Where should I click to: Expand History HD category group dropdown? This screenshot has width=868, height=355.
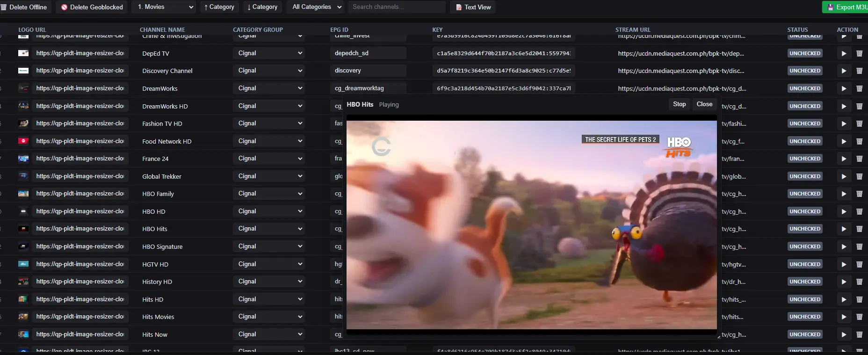tap(269, 282)
